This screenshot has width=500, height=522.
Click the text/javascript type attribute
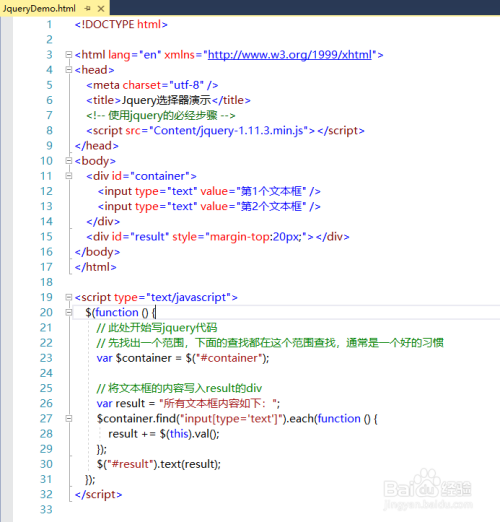click(x=173, y=297)
